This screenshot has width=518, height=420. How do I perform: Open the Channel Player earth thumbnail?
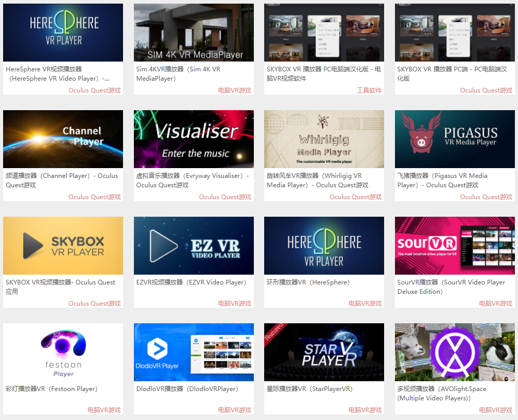pyautogui.click(x=63, y=139)
